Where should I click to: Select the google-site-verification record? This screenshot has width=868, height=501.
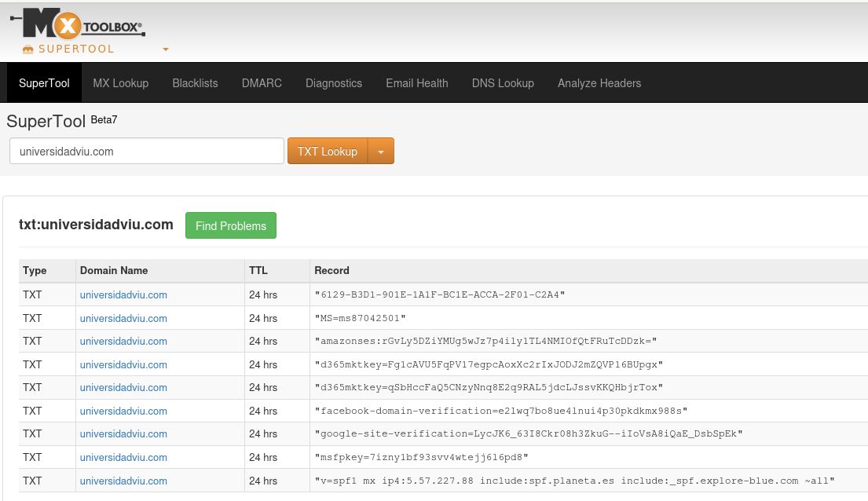[529, 433]
